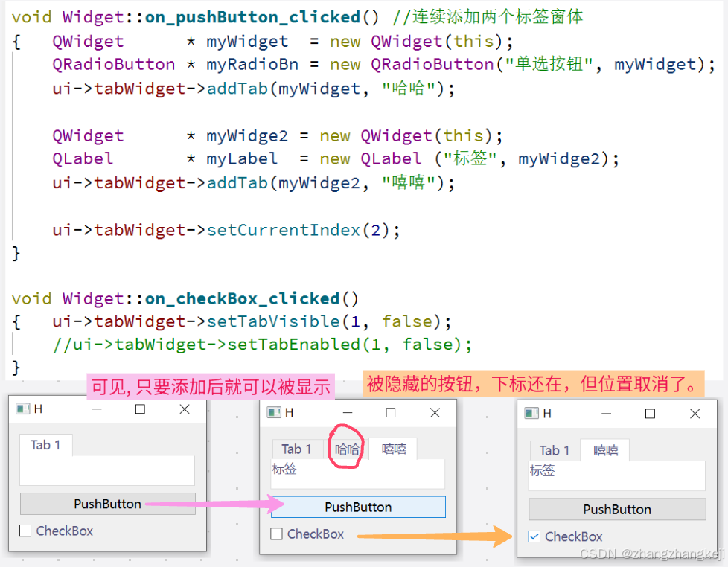The image size is (728, 567).
Task: Switch to the 哈哈 tab in middle window
Action: [x=347, y=449]
